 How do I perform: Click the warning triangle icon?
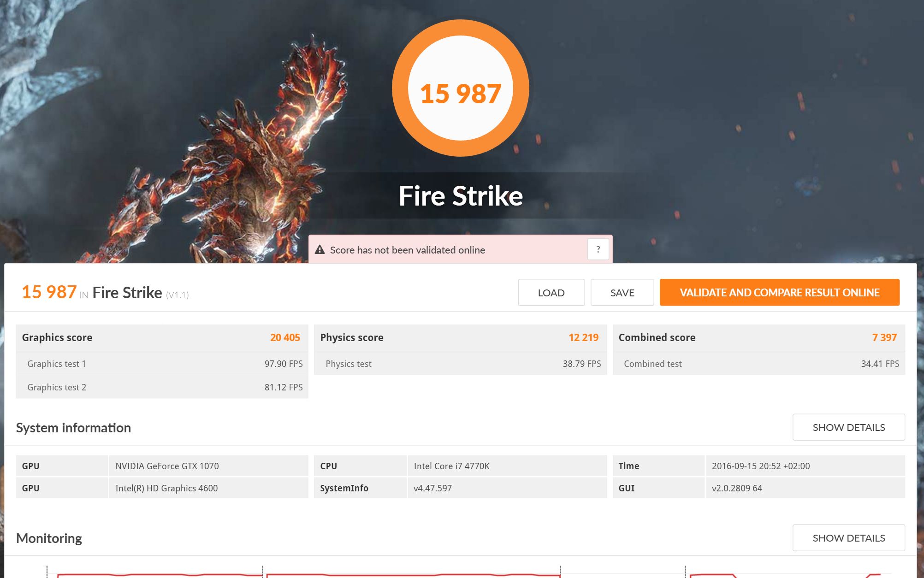[x=320, y=250]
